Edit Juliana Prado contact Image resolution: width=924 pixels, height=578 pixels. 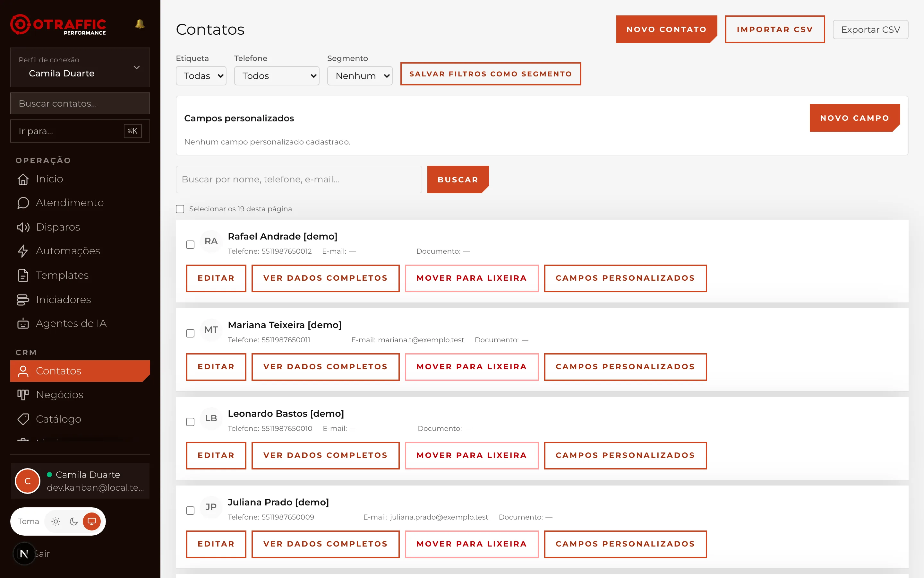click(x=216, y=544)
